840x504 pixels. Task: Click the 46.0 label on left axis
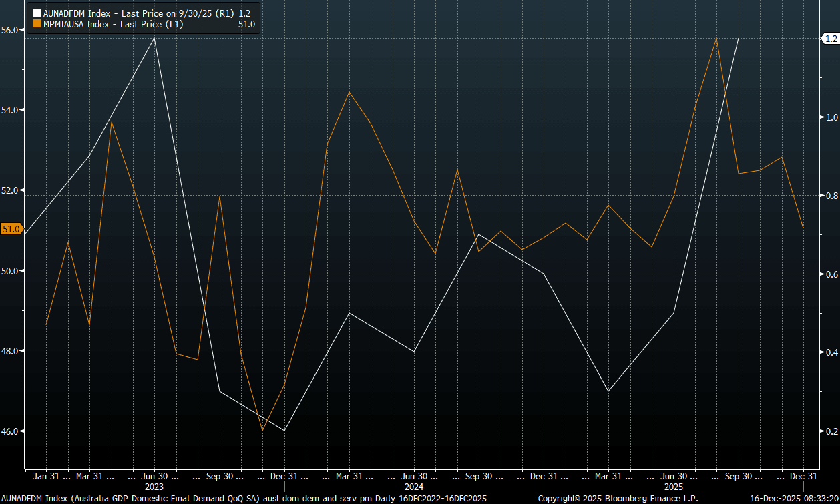coord(11,432)
